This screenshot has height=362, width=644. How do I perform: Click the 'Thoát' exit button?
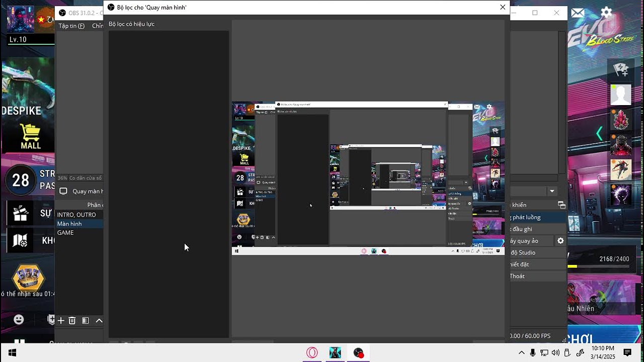(x=538, y=276)
